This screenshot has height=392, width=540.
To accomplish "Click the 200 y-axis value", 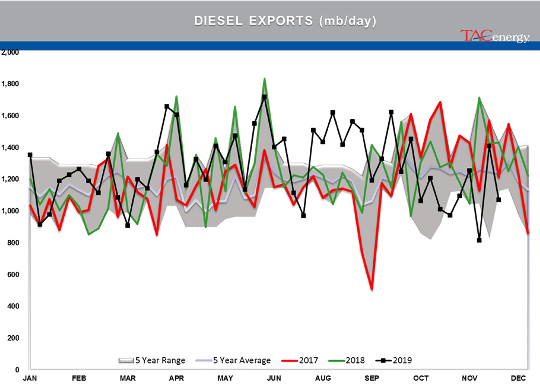I will [13, 338].
